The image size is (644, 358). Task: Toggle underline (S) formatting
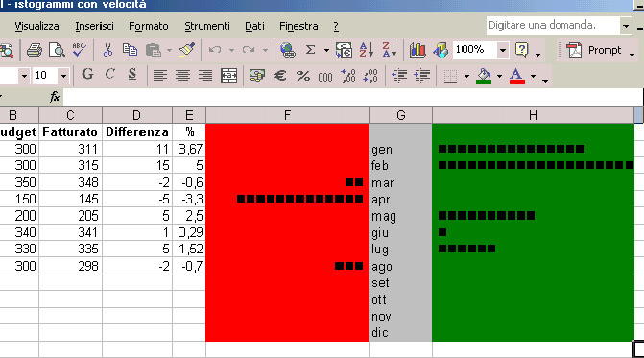(x=131, y=75)
